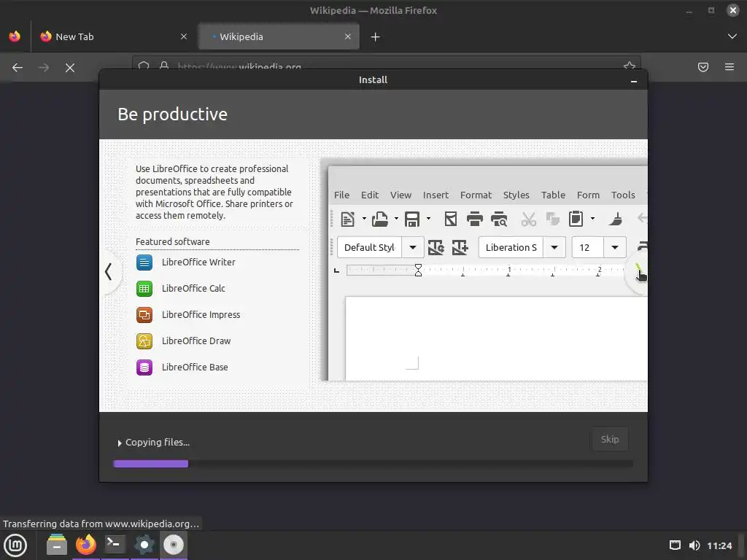Open Firefox hamburger menu
747x560 pixels.
coord(729,67)
